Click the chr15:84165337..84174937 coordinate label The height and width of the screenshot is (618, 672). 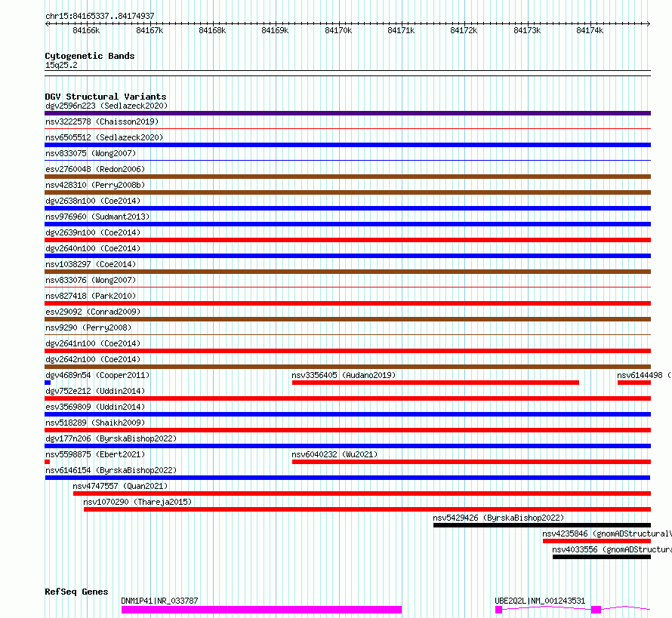[x=100, y=16]
